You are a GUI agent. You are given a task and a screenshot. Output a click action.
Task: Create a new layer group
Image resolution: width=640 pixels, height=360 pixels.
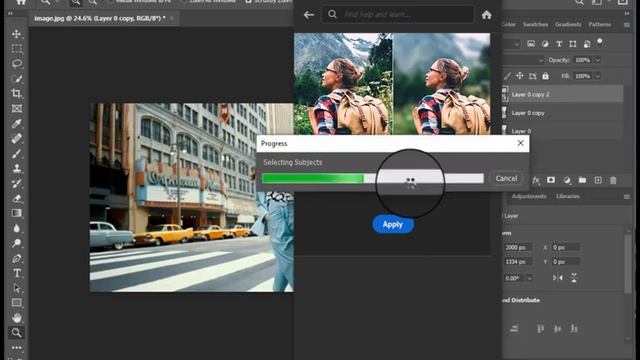coord(582,180)
